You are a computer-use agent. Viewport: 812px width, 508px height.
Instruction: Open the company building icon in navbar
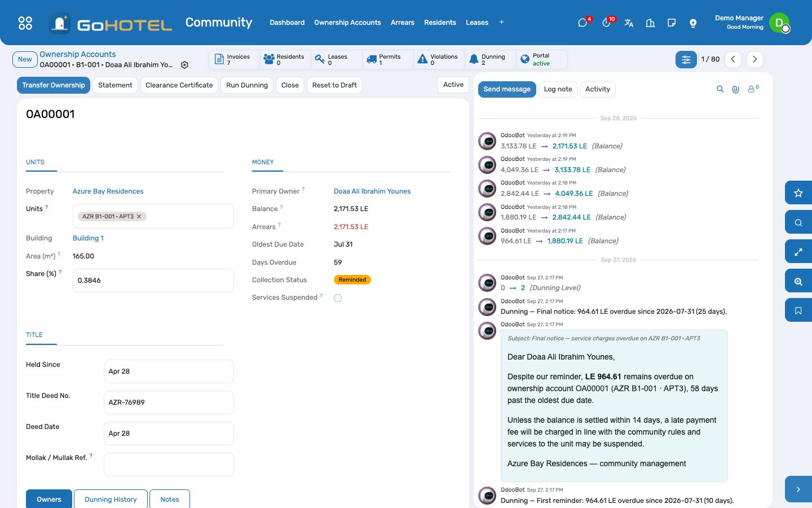tap(650, 23)
